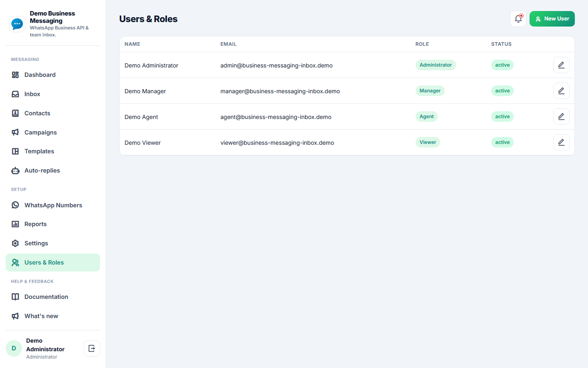The image size is (588, 368).
Task: Navigate to Contacts
Action: point(53,113)
